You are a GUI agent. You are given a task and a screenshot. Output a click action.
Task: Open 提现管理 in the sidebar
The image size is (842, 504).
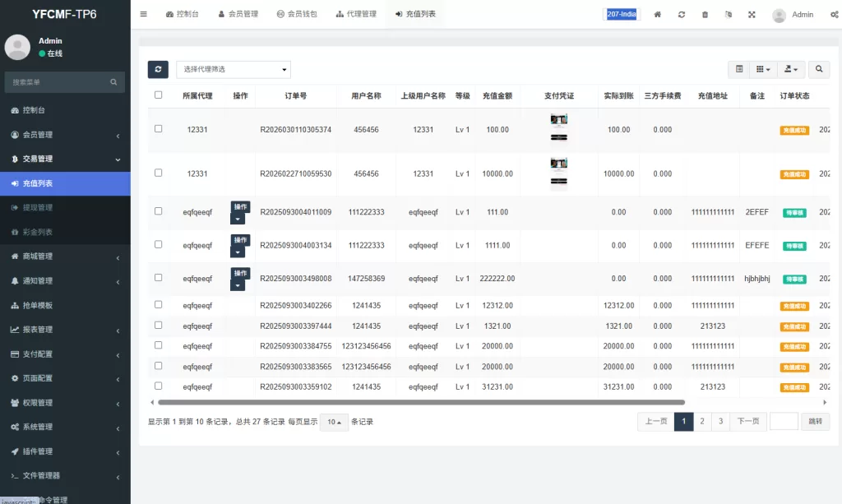[38, 208]
